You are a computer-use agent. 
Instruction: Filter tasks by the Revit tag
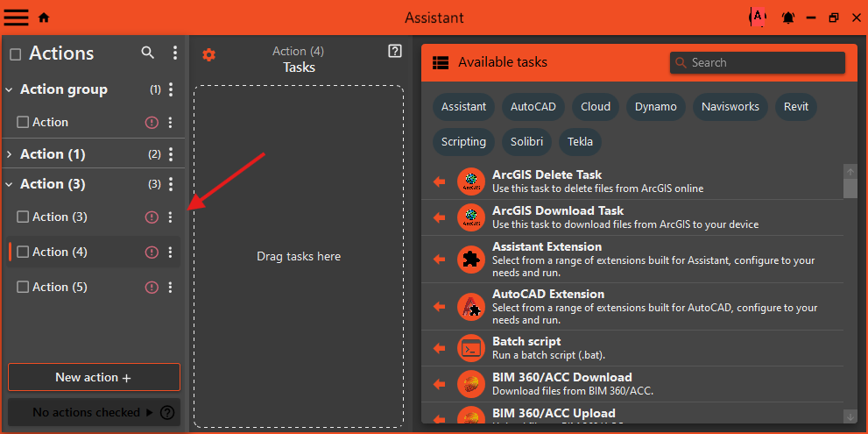click(796, 107)
